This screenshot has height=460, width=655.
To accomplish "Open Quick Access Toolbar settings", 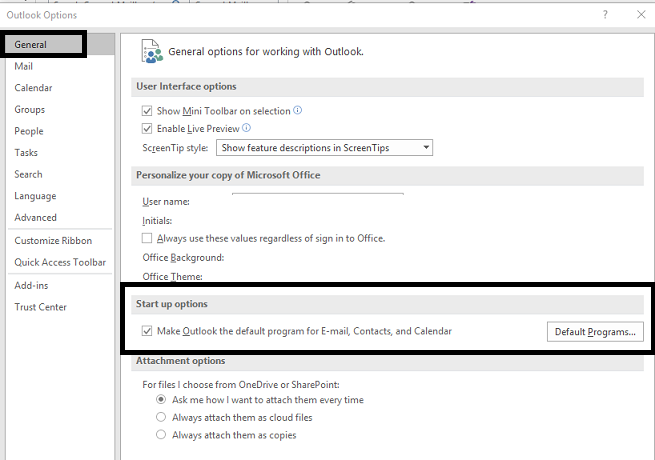I will [x=60, y=262].
